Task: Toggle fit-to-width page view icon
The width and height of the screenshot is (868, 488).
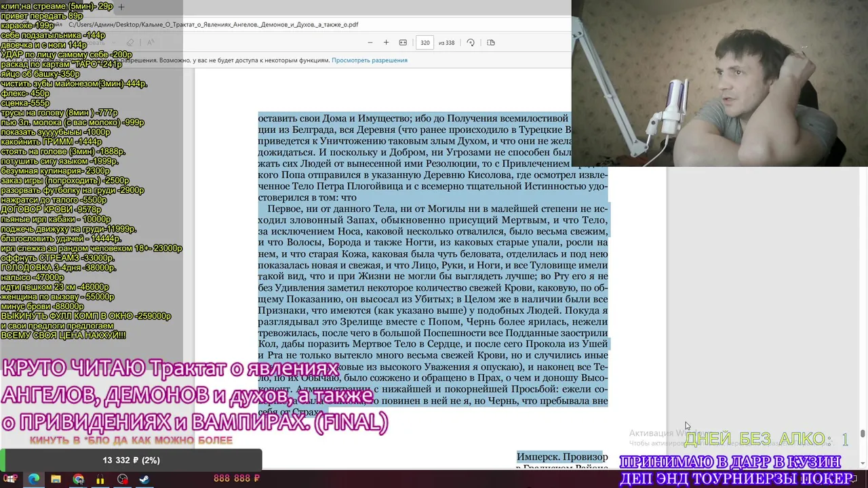Action: [403, 43]
